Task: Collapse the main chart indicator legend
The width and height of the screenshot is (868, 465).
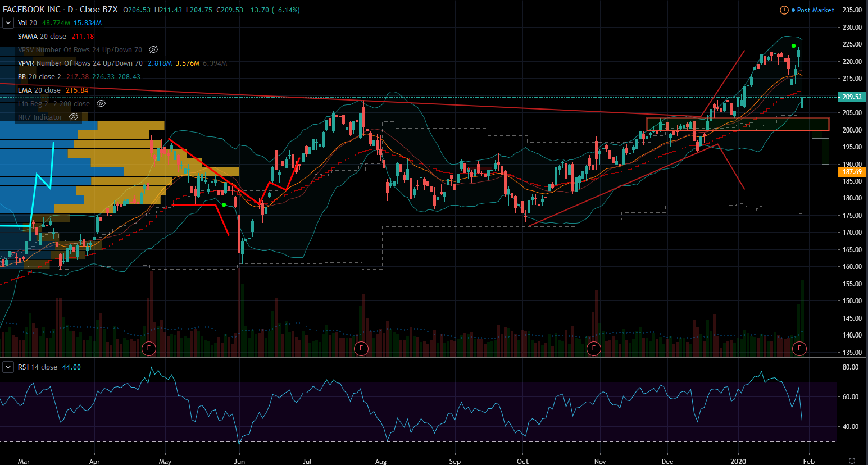Action: (x=8, y=23)
